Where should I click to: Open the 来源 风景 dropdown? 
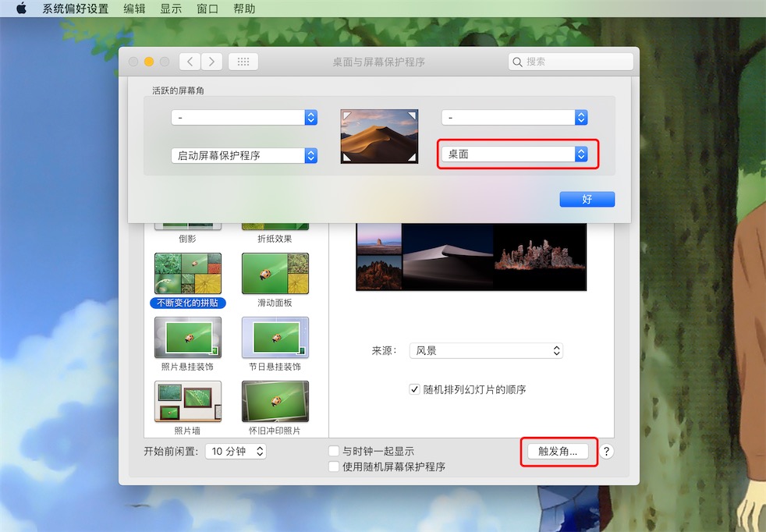point(486,351)
